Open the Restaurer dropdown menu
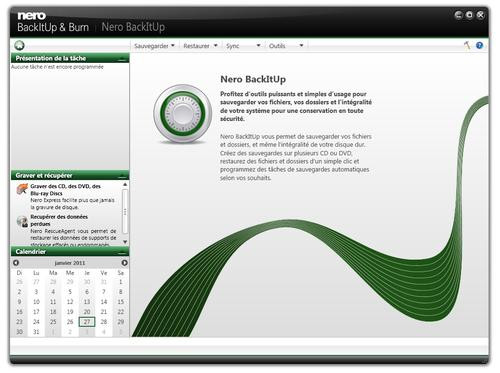500x373 pixels. pos(200,46)
